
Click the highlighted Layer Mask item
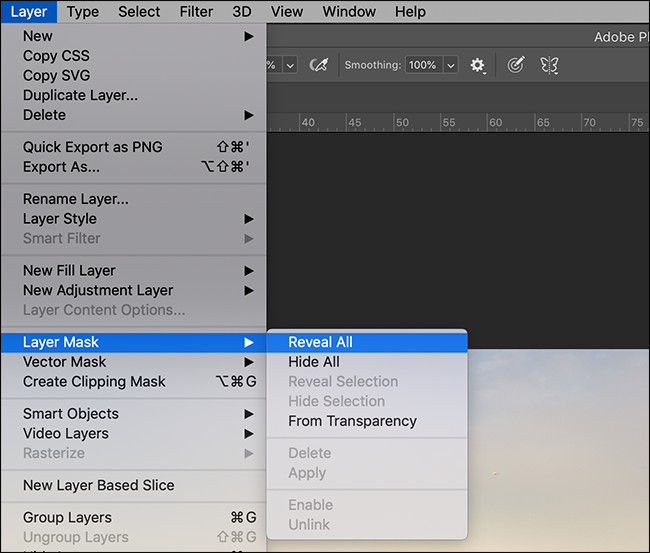[133, 342]
